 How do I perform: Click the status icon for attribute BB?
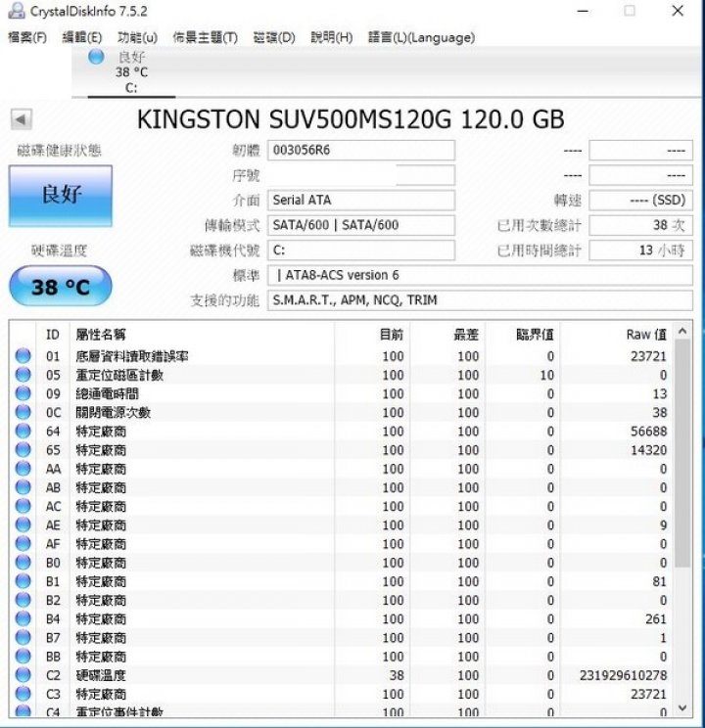[23, 656]
